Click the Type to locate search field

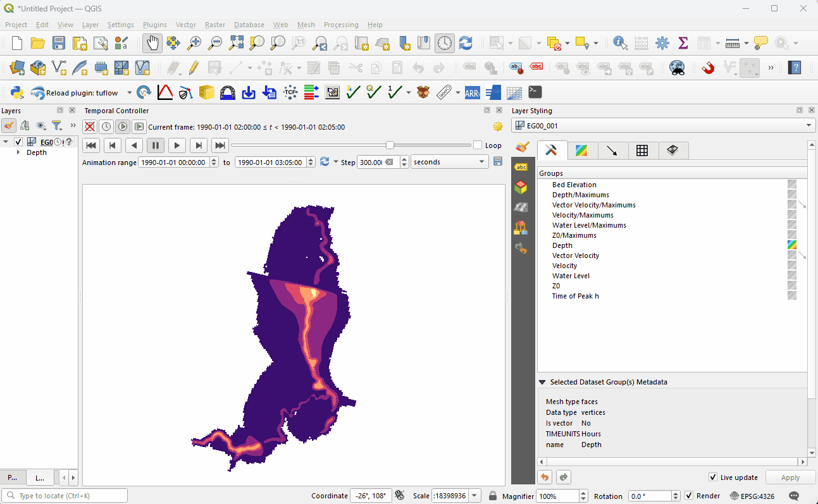[65, 496]
